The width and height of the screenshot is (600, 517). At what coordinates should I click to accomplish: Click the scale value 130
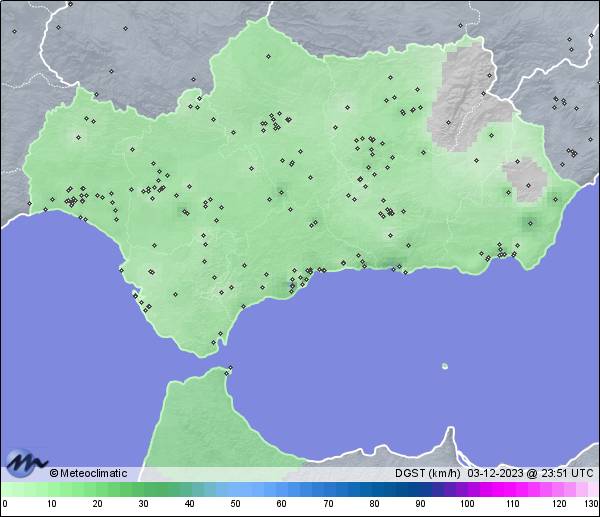click(x=592, y=504)
